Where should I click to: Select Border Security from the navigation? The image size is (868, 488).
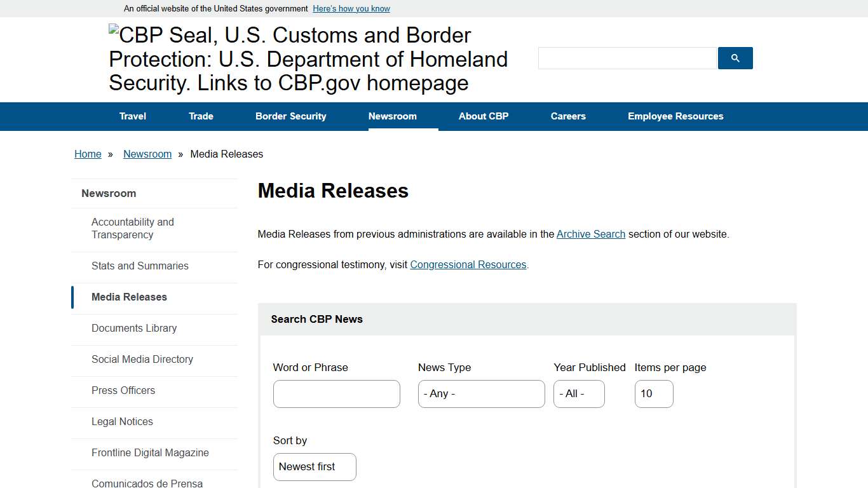point(290,116)
